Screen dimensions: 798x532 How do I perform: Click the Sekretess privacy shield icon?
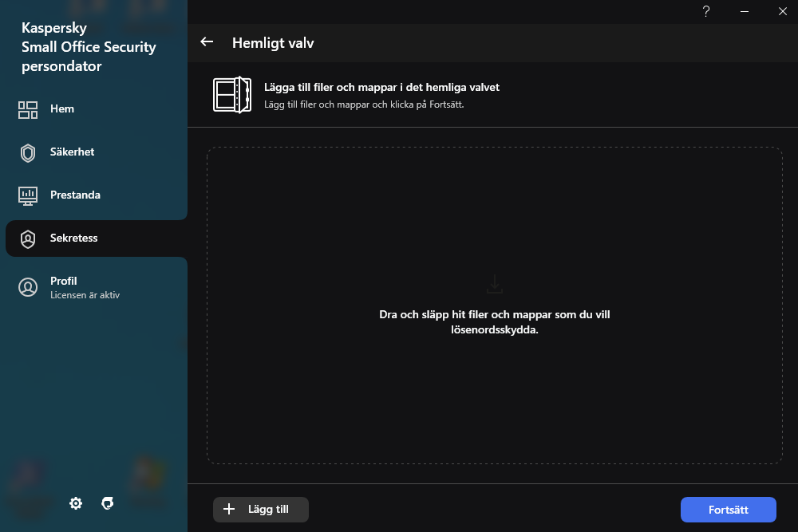coord(28,238)
